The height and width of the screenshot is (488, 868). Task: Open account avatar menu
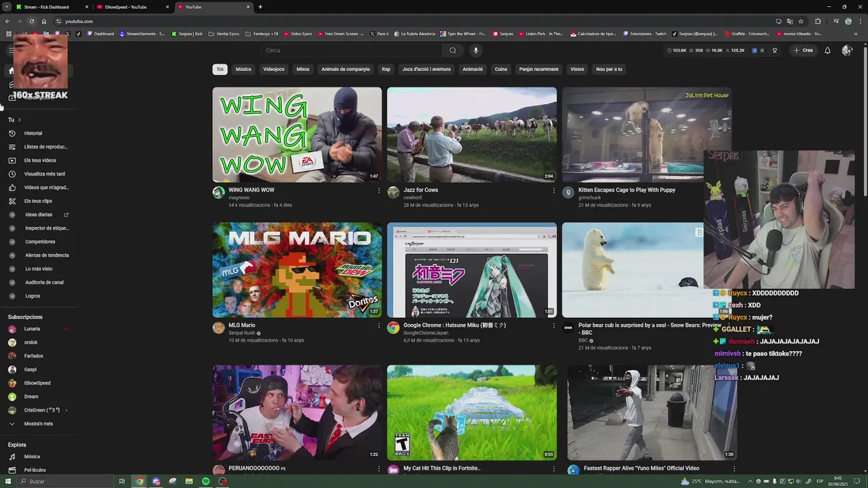(846, 50)
